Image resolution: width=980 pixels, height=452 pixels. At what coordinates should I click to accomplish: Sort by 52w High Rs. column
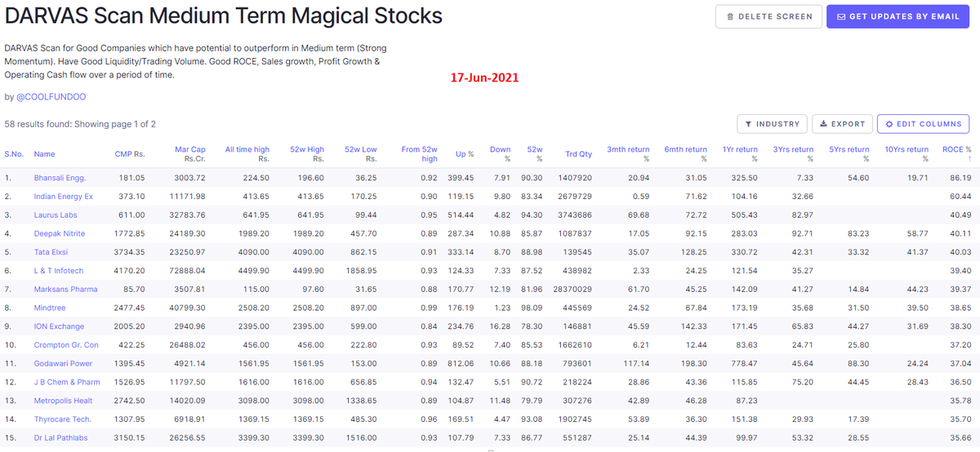(x=307, y=154)
